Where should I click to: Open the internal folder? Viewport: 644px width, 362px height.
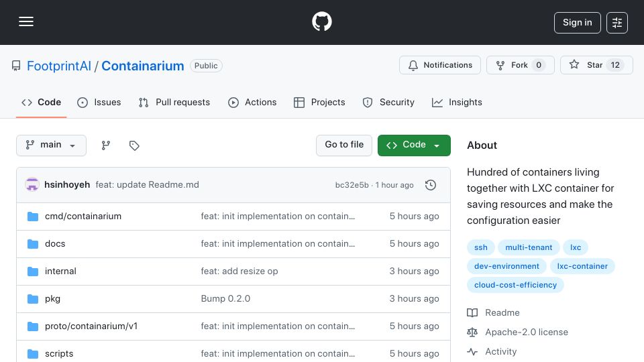pyautogui.click(x=60, y=271)
